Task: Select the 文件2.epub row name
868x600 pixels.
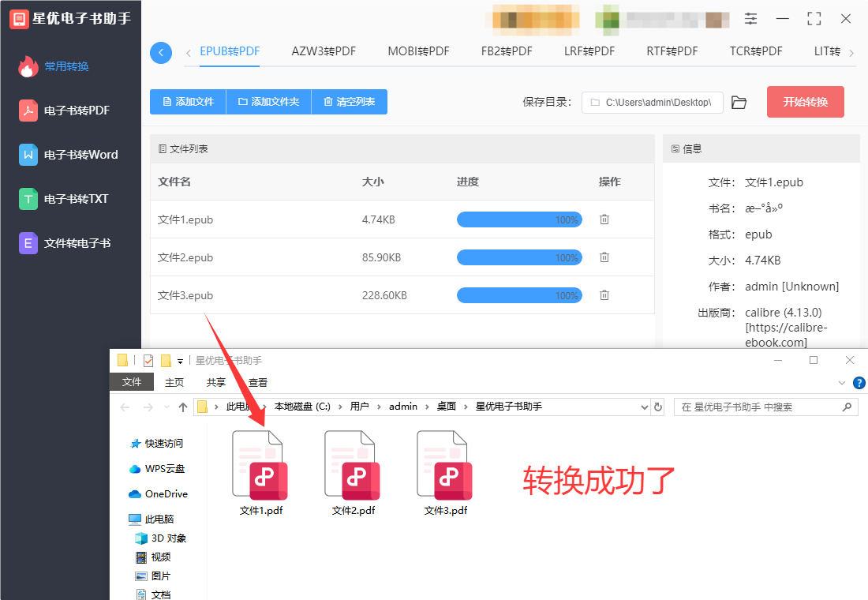Action: coord(185,257)
